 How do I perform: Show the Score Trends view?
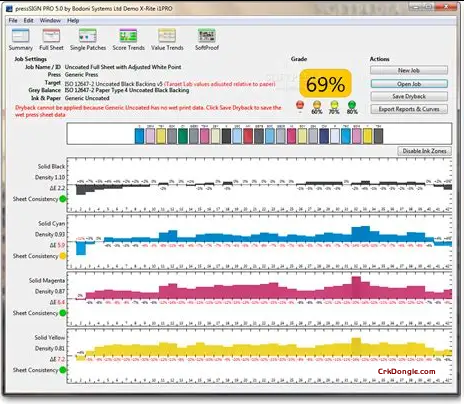click(x=128, y=40)
